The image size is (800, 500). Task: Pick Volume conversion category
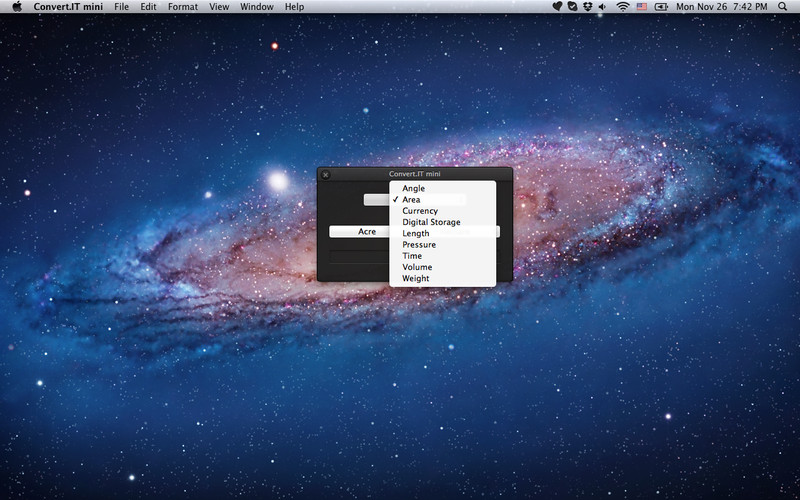pos(442,267)
